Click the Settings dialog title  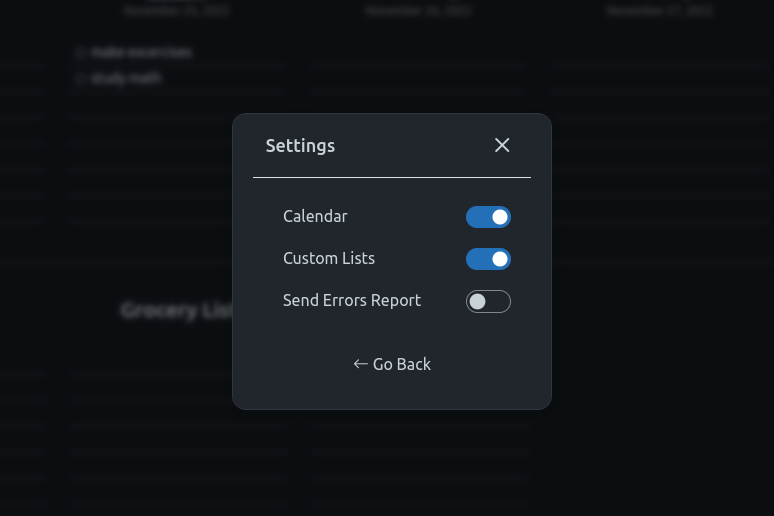(x=300, y=146)
